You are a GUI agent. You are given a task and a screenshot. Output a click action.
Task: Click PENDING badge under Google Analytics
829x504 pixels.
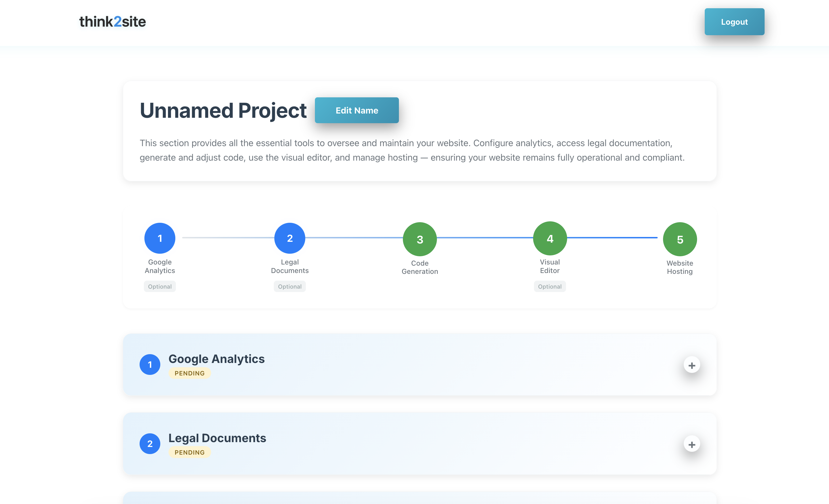(190, 373)
